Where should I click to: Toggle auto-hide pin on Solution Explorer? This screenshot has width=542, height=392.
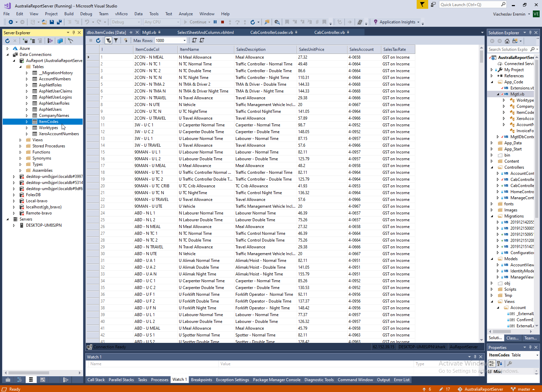(530, 33)
